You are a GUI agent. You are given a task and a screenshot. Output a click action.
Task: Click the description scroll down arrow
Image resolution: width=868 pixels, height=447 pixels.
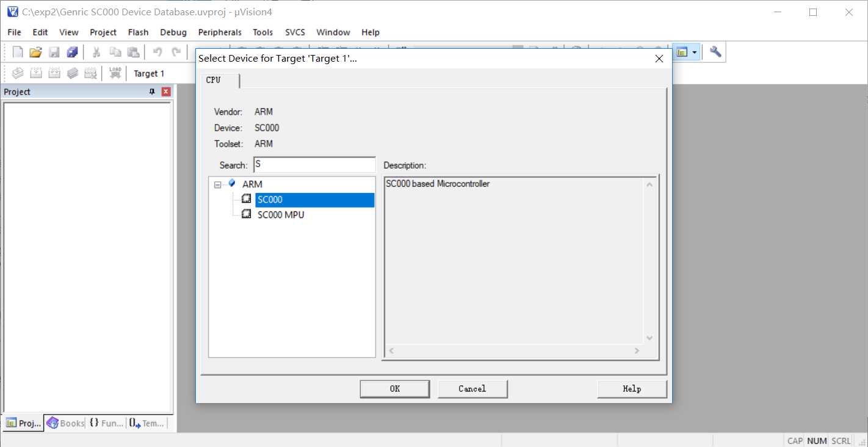pos(649,338)
